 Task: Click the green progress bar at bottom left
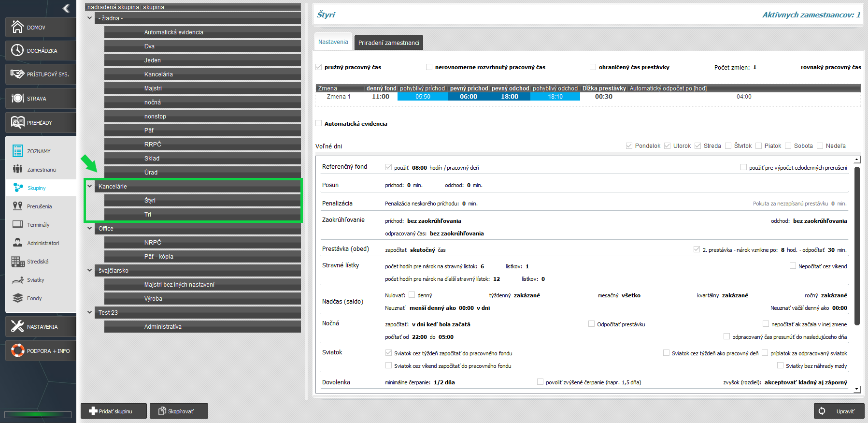tap(38, 414)
